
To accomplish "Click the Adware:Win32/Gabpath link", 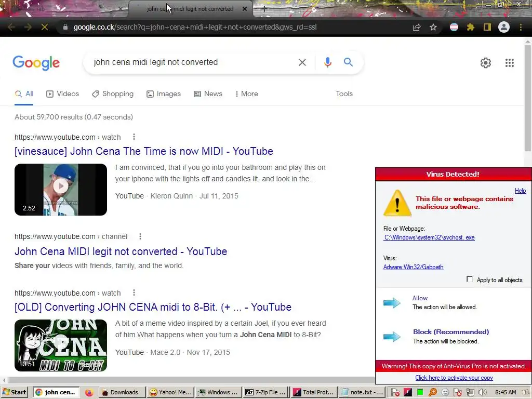I will click(x=413, y=267).
